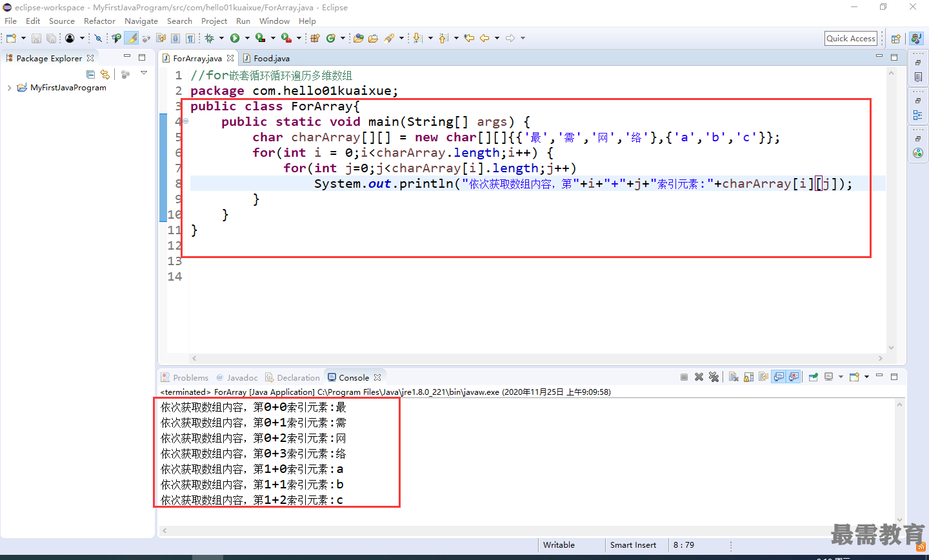929x560 pixels.
Task: Toggle Show Whitespace Characters pilcrow icon
Action: pyautogui.click(x=190, y=38)
